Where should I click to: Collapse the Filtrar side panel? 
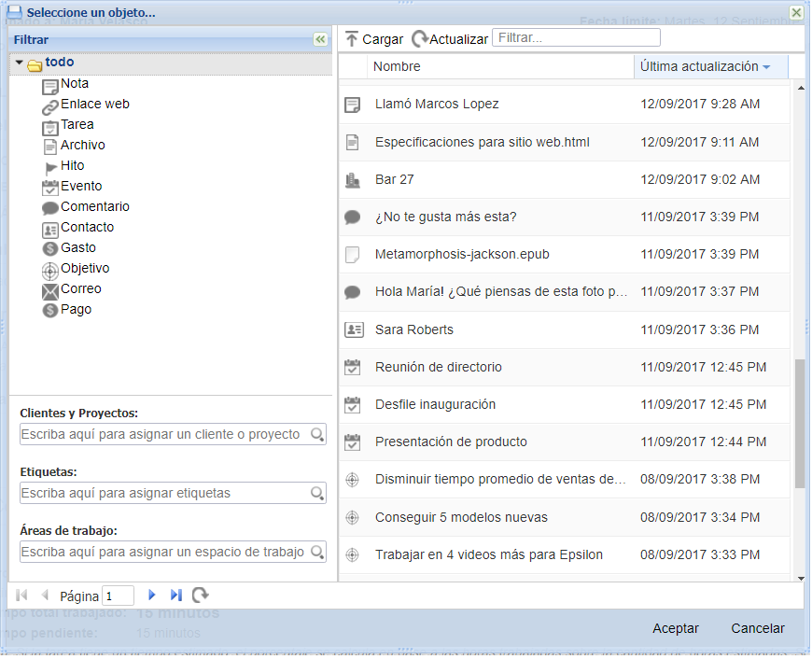pyautogui.click(x=320, y=39)
